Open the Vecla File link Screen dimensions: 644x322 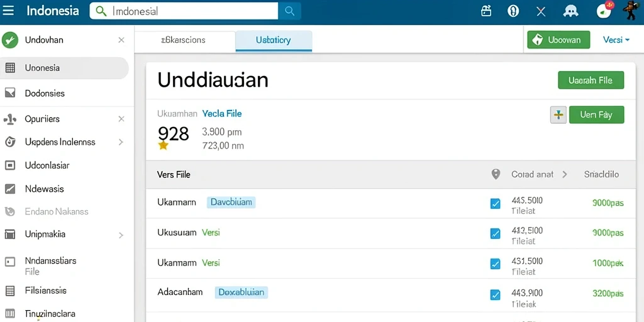[x=222, y=114]
